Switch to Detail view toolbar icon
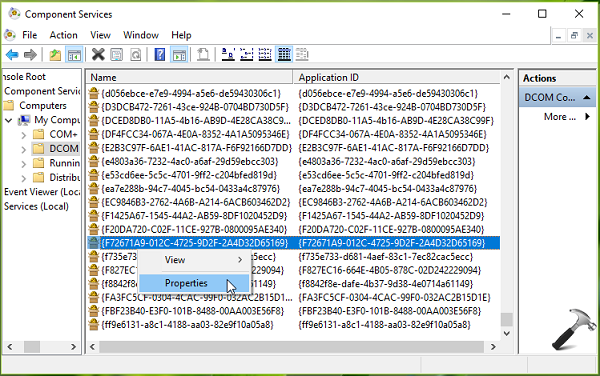The image size is (600, 376). pyautogui.click(x=284, y=55)
